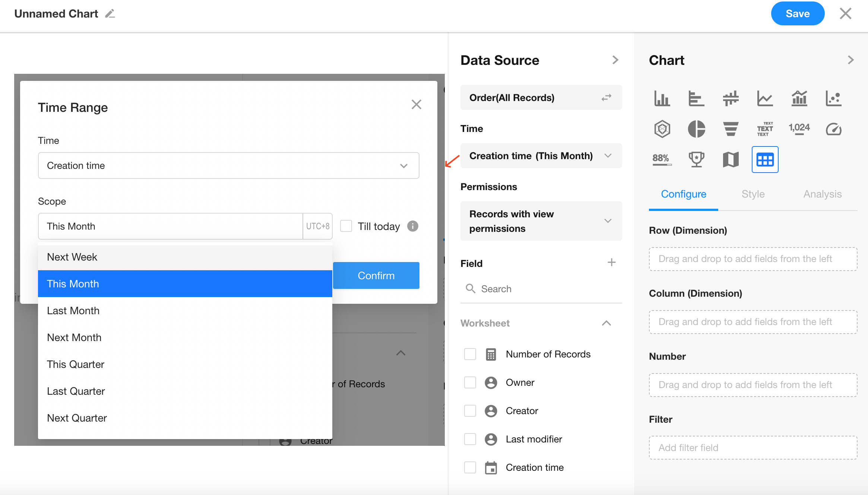The image size is (868, 495).
Task: Select the pie chart icon
Action: 696,129
